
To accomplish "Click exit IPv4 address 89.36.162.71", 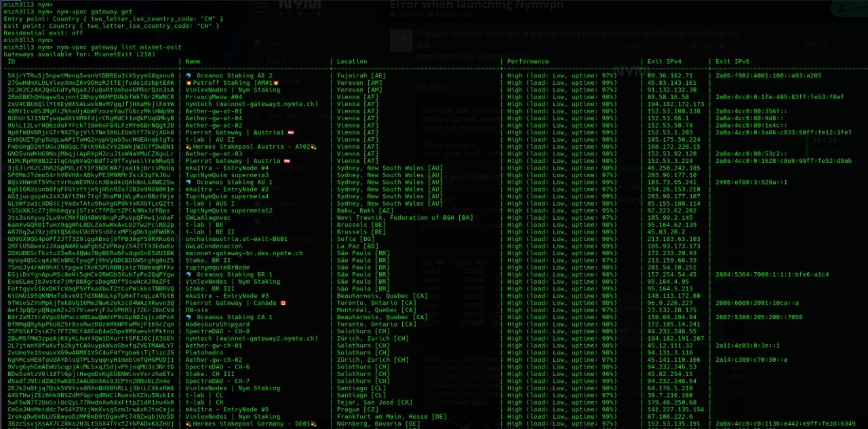I will pos(671,75).
